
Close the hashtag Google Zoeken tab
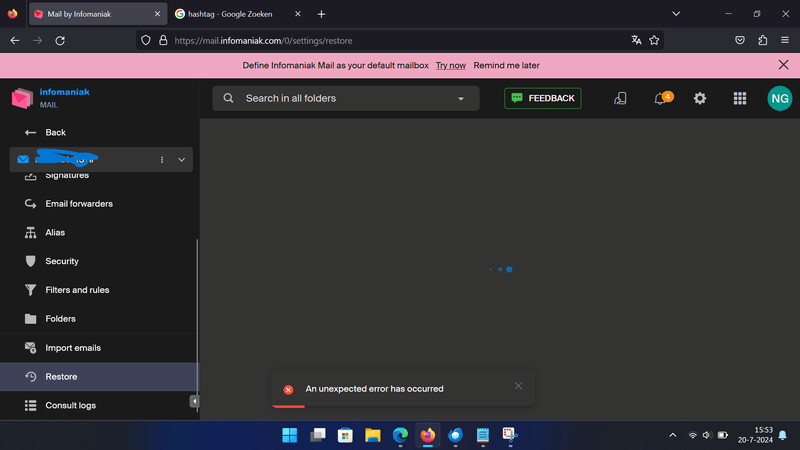[x=297, y=14]
